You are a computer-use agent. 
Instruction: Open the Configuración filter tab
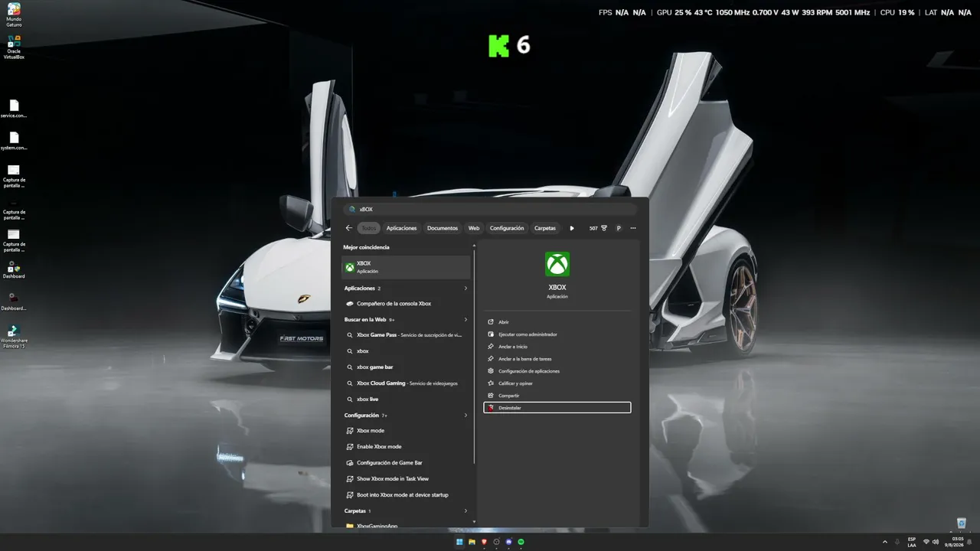507,228
